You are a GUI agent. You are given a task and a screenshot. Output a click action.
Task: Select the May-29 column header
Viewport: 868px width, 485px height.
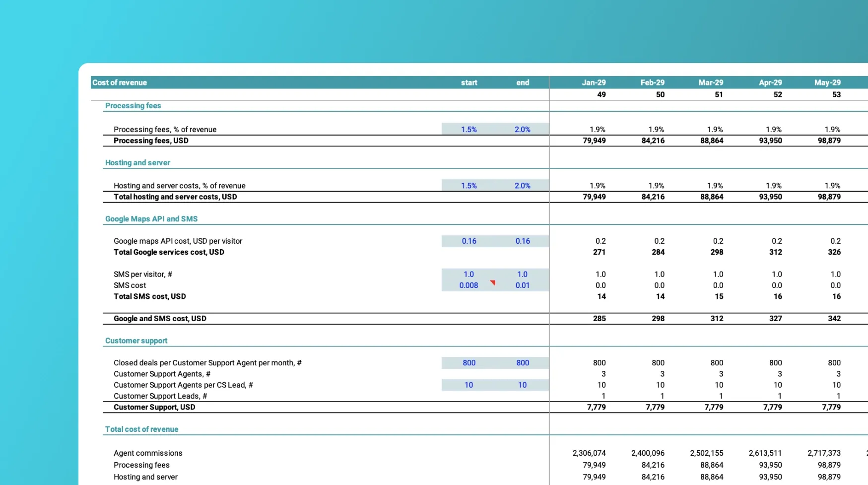(x=827, y=83)
